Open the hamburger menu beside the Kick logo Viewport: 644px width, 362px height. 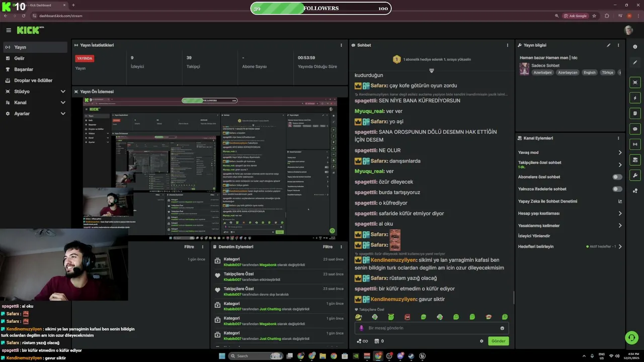9,30
